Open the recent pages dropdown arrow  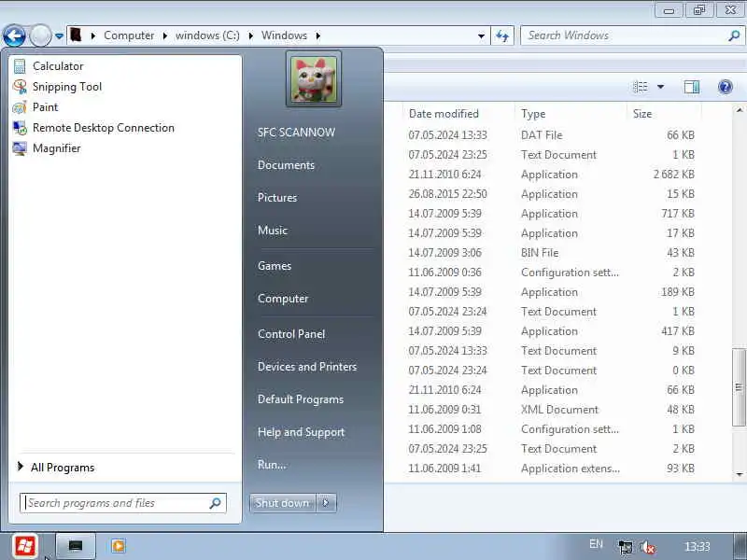(x=59, y=35)
